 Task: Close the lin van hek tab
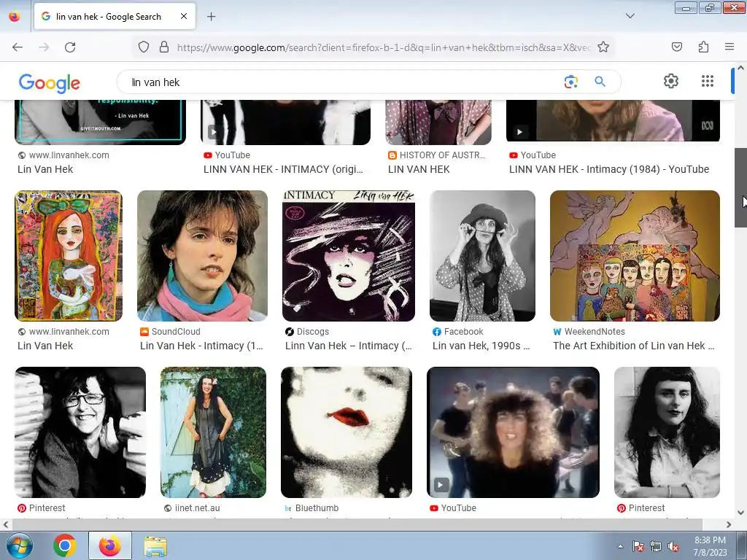pos(184,16)
